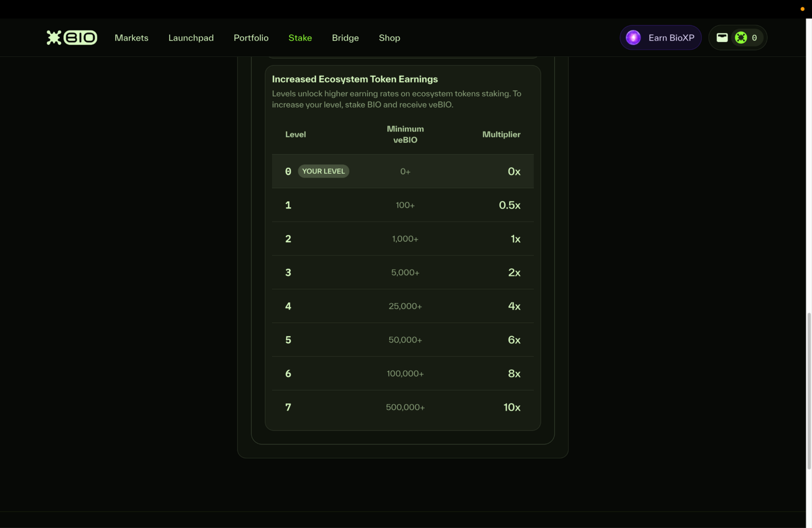The image size is (812, 528).
Task: Click the 50,000+ minimum veBIO cell
Action: pos(405,340)
